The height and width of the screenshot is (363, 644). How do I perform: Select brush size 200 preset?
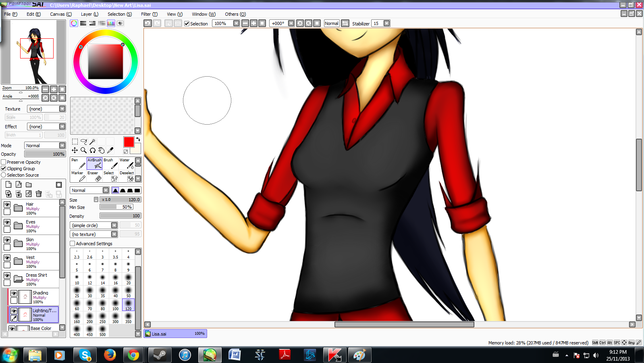[89, 318]
